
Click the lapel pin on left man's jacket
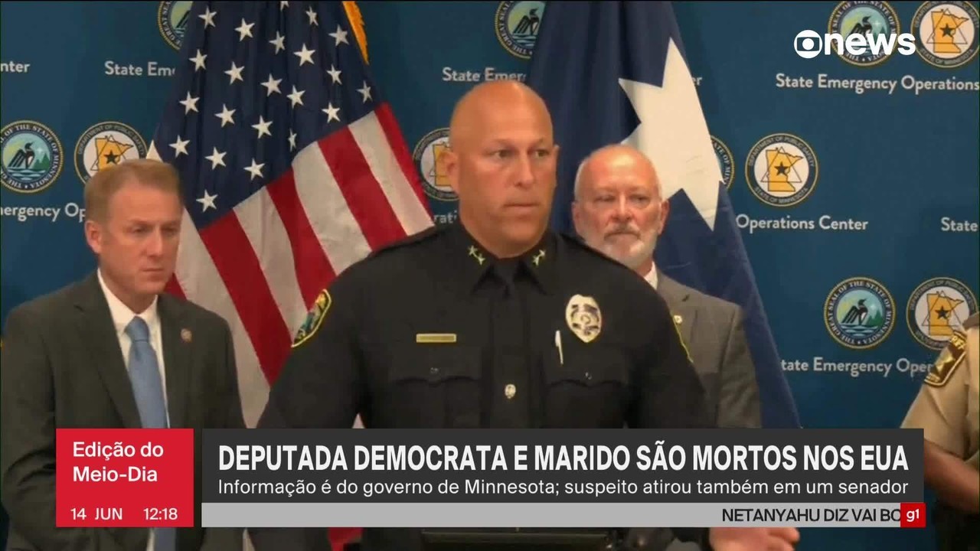(185, 335)
